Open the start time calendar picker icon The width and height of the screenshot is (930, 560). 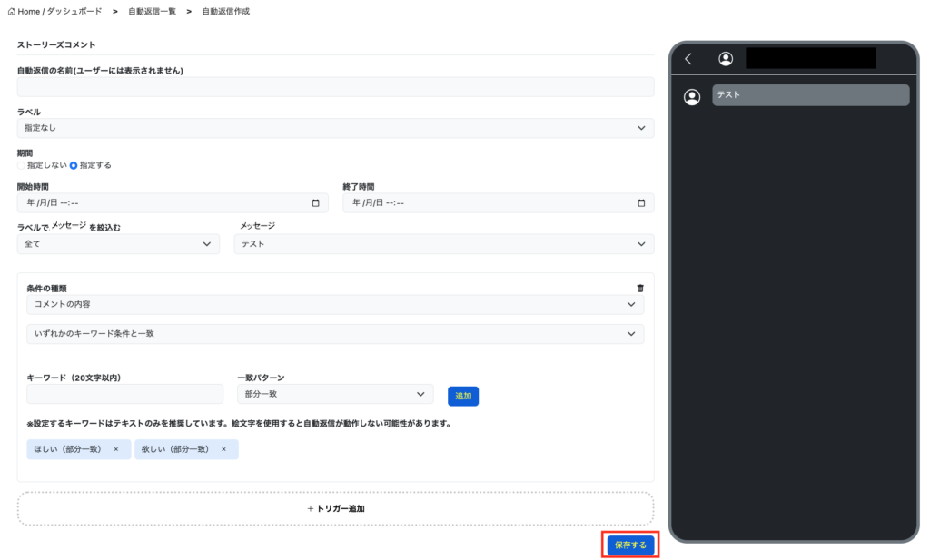pyautogui.click(x=315, y=203)
